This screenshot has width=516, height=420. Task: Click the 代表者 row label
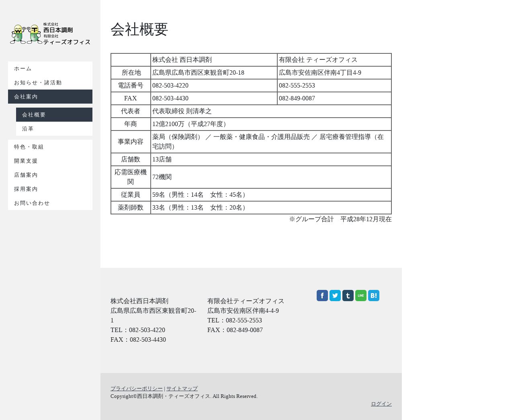pyautogui.click(x=131, y=111)
